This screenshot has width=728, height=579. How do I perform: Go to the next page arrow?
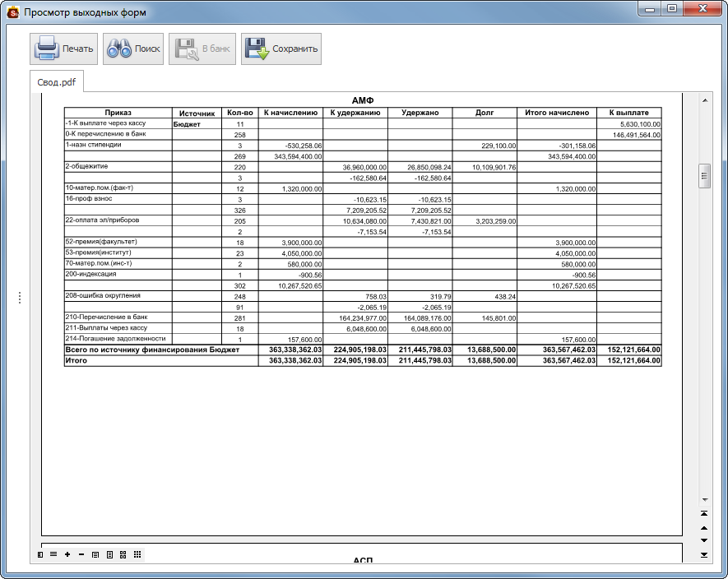704,540
